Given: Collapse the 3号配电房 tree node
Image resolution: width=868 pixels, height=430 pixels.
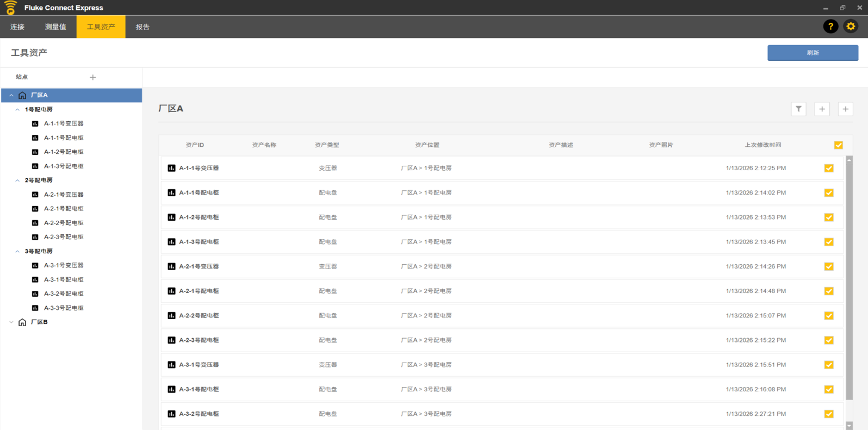Looking at the screenshot, I should (17, 252).
